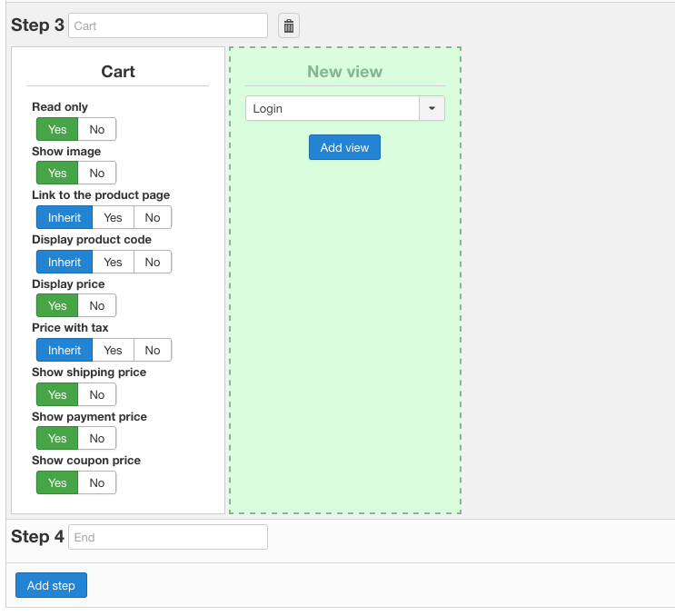Focus the Step 4 End name field
This screenshot has width=675, height=616.
(x=168, y=537)
